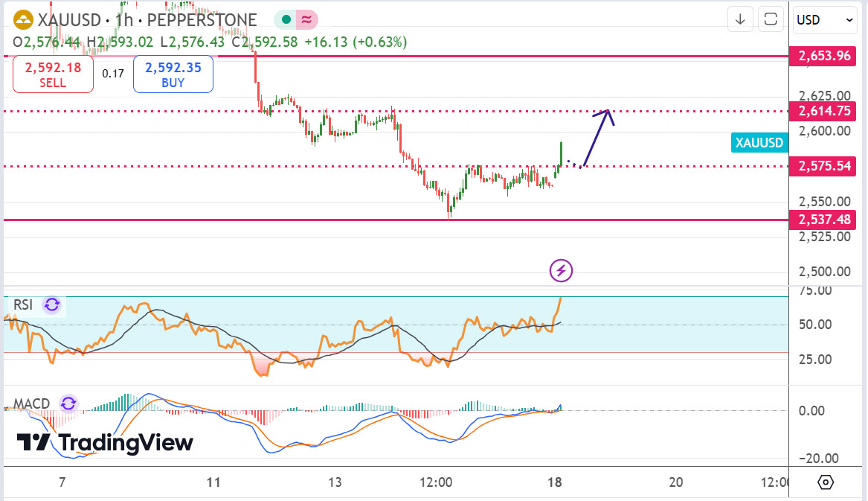Select the MACD indicator label

pyautogui.click(x=31, y=403)
